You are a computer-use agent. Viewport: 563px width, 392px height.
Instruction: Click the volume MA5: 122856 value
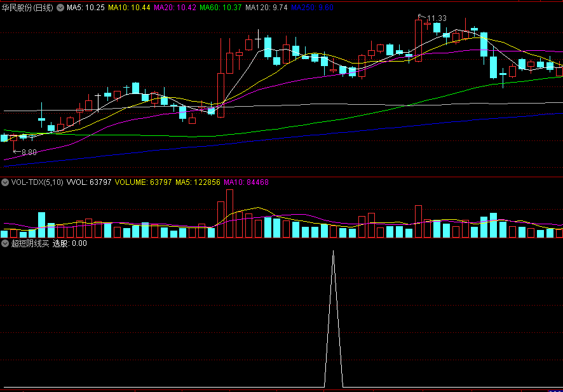[x=198, y=182]
